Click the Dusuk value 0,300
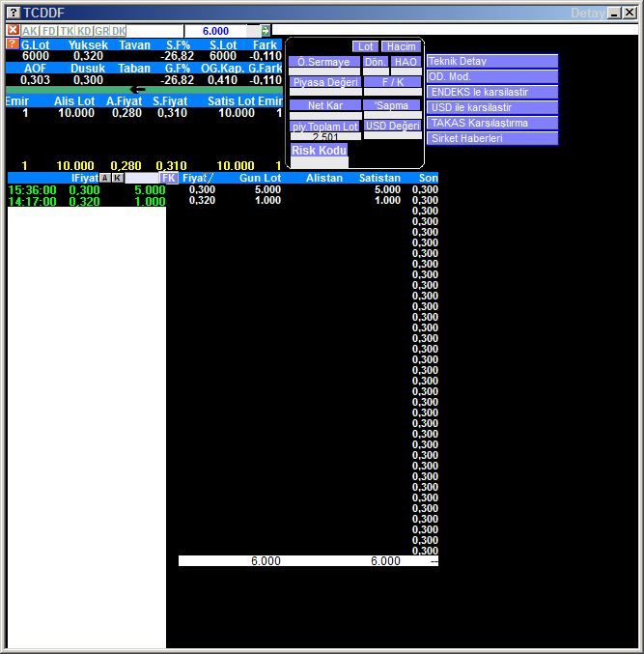This screenshot has height=654, width=644. pos(88,80)
